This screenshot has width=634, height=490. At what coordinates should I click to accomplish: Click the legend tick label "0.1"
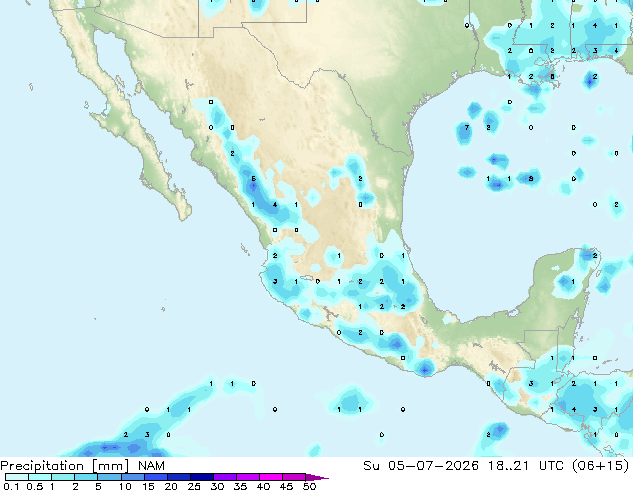click(11, 486)
